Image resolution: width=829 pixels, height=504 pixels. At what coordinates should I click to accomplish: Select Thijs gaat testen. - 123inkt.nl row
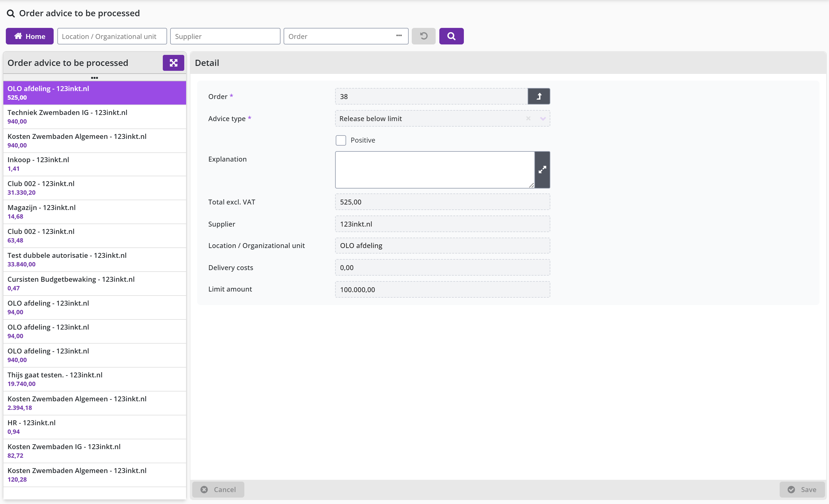click(94, 379)
